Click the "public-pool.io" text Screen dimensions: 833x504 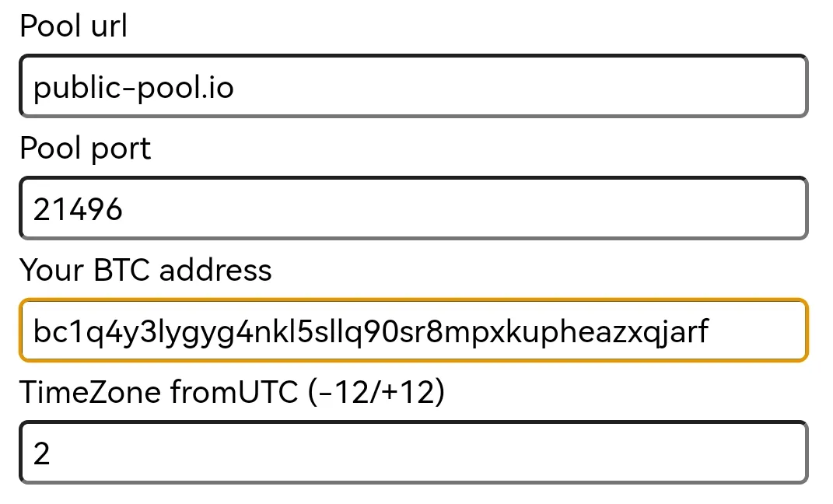(133, 88)
